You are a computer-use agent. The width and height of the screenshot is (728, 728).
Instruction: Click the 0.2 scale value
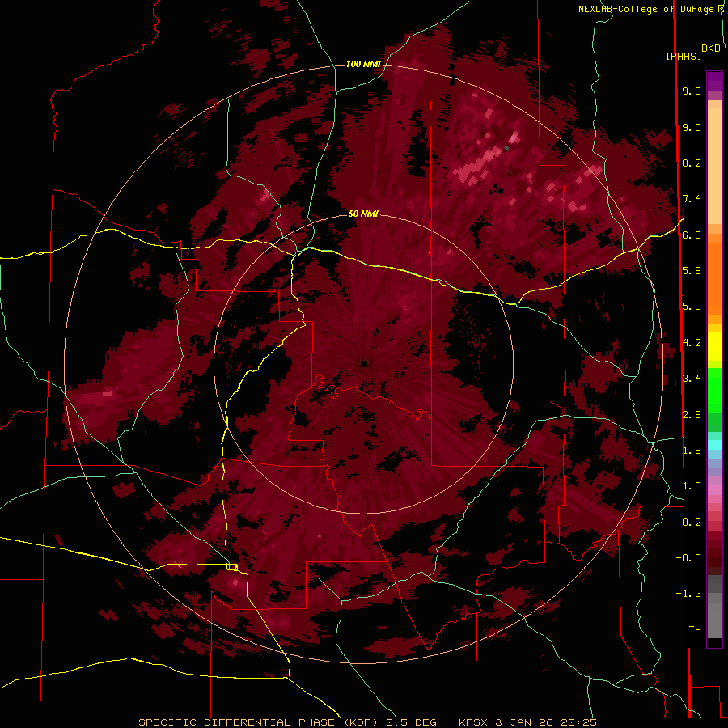692,522
